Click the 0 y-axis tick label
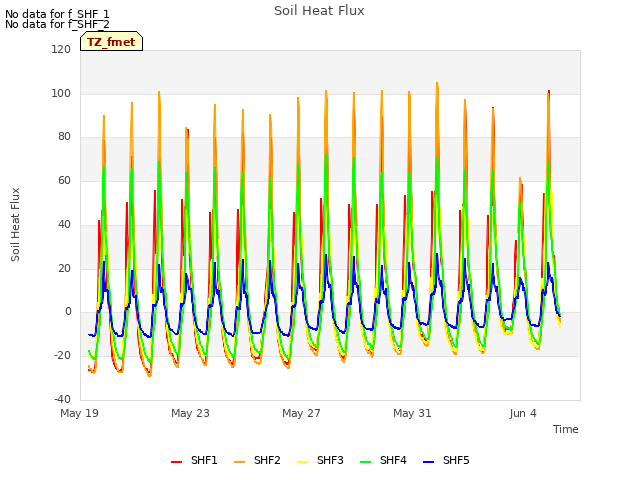This screenshot has width=640, height=480. [x=68, y=312]
